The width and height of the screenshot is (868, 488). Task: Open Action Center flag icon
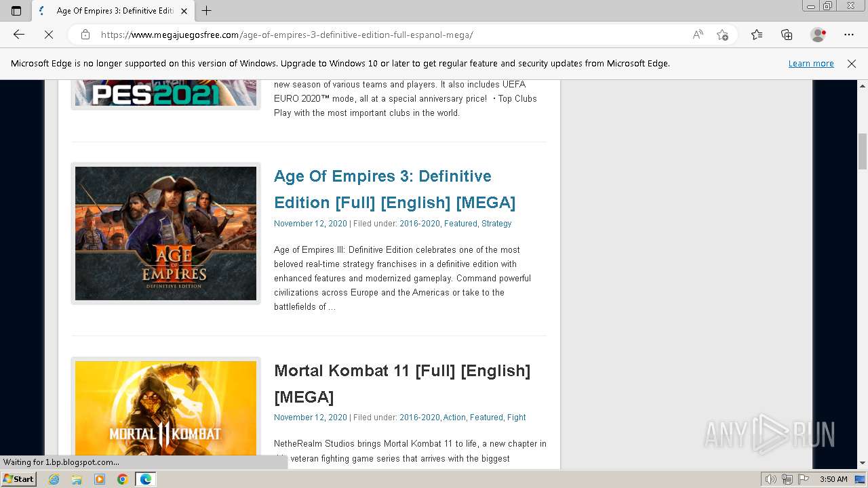[803, 479]
